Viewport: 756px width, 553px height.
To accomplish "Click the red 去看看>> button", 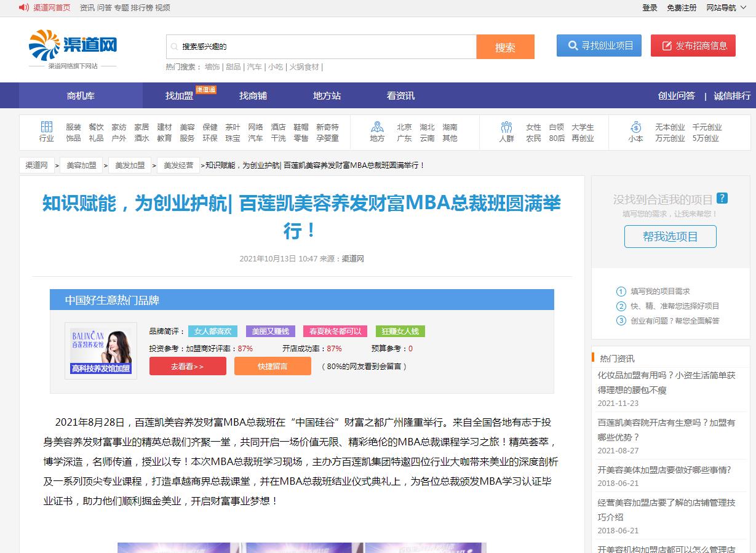I will (x=188, y=366).
